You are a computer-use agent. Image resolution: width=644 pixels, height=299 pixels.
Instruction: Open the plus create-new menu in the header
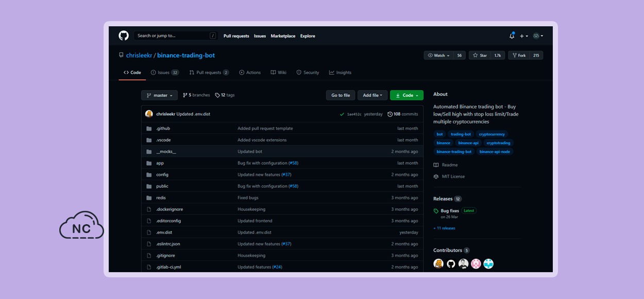click(x=523, y=36)
